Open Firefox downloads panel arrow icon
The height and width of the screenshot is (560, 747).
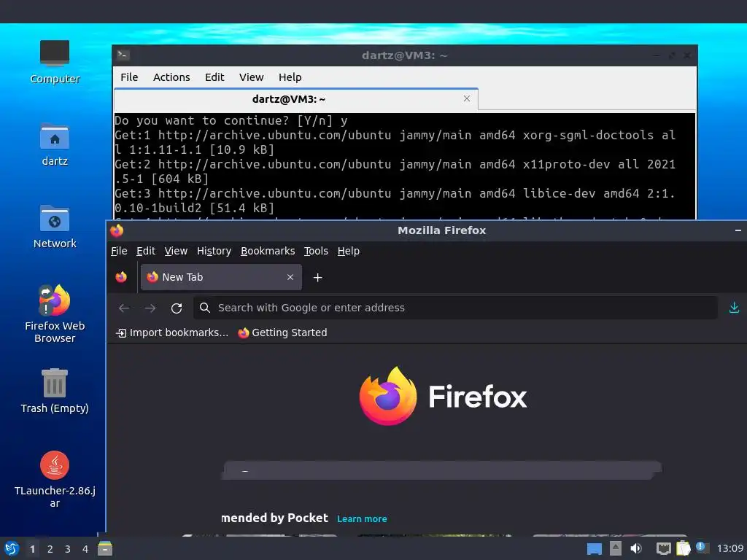pos(734,308)
